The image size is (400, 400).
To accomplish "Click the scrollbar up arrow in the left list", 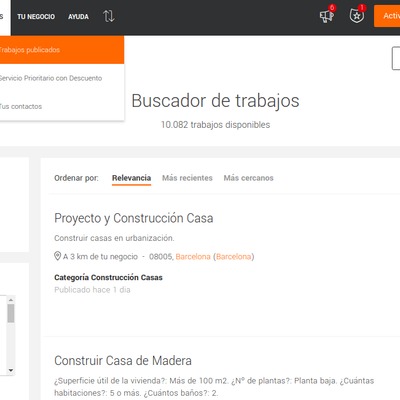I will [x=11, y=300].
